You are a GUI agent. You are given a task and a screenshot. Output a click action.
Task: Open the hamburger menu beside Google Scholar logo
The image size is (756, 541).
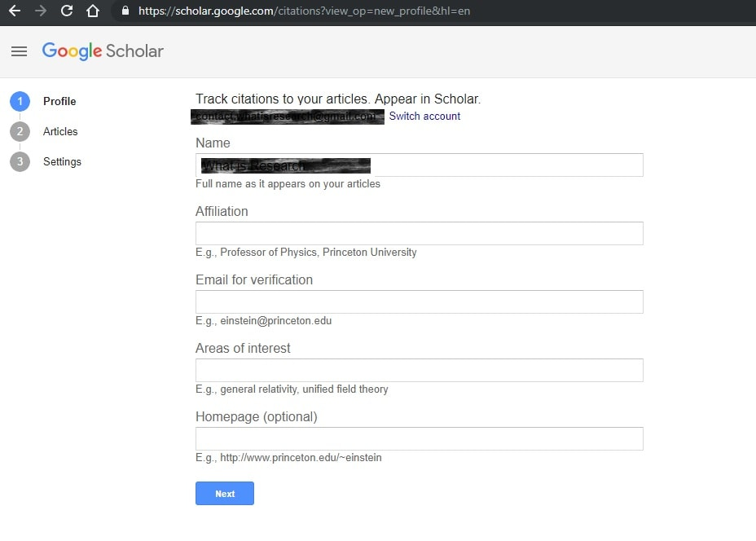pyautogui.click(x=19, y=51)
